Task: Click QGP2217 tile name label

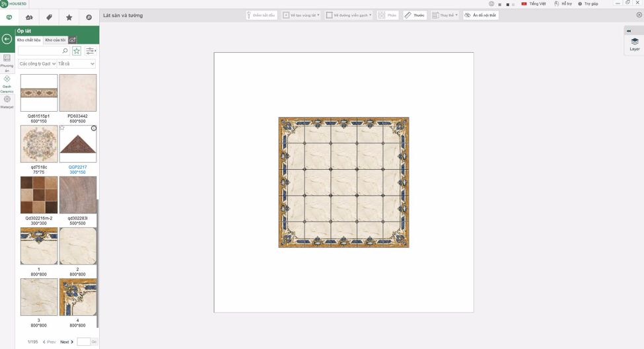Action: click(x=78, y=167)
